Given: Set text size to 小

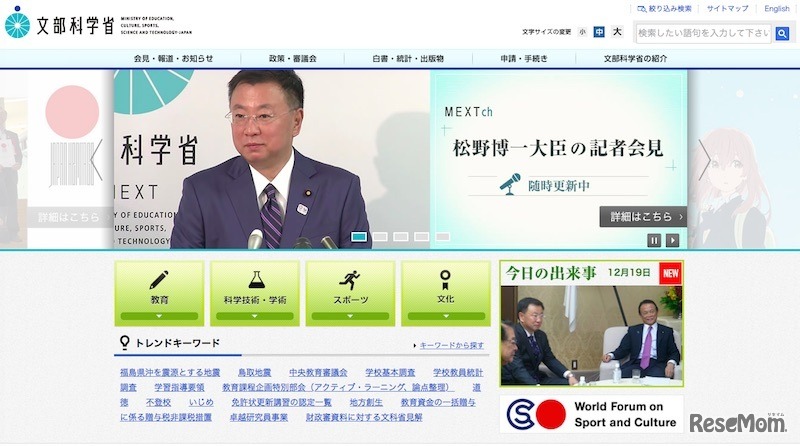Looking at the screenshot, I should (x=583, y=32).
